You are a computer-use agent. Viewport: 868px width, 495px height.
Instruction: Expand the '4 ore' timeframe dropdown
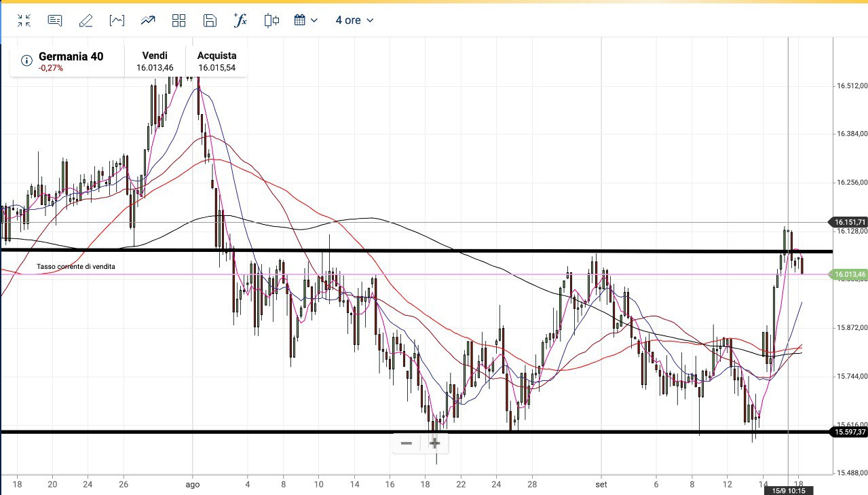click(x=354, y=20)
